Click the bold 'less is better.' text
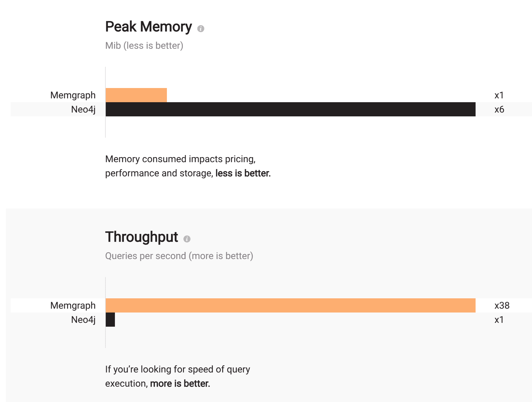 243,173
